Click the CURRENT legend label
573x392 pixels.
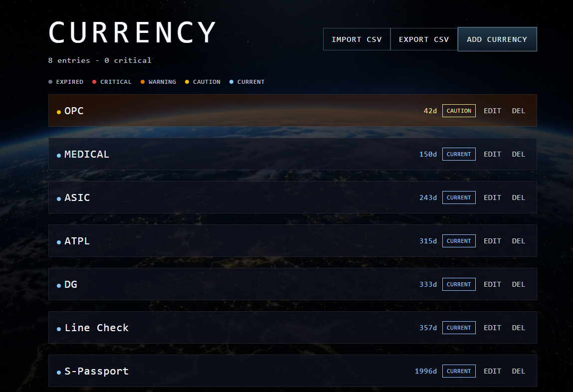(x=251, y=82)
